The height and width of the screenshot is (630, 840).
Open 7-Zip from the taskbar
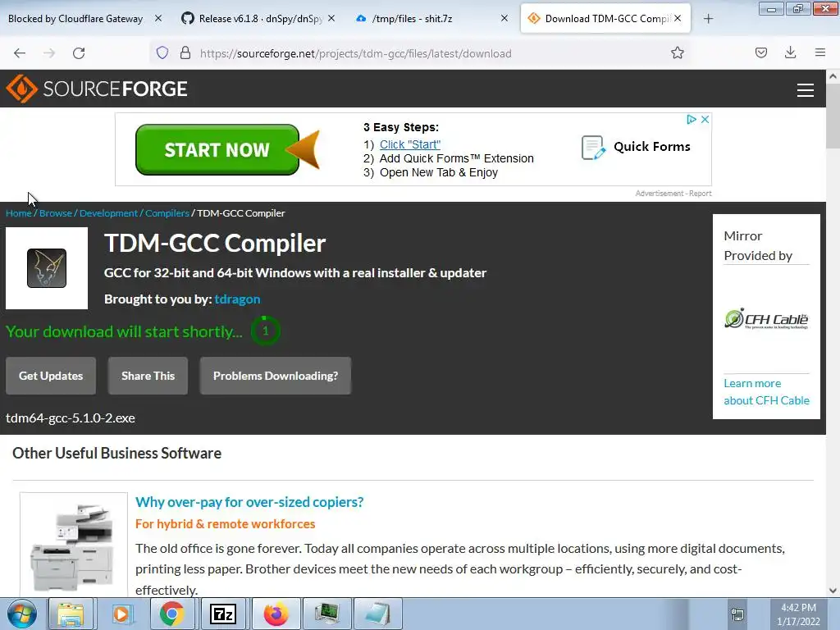223,614
